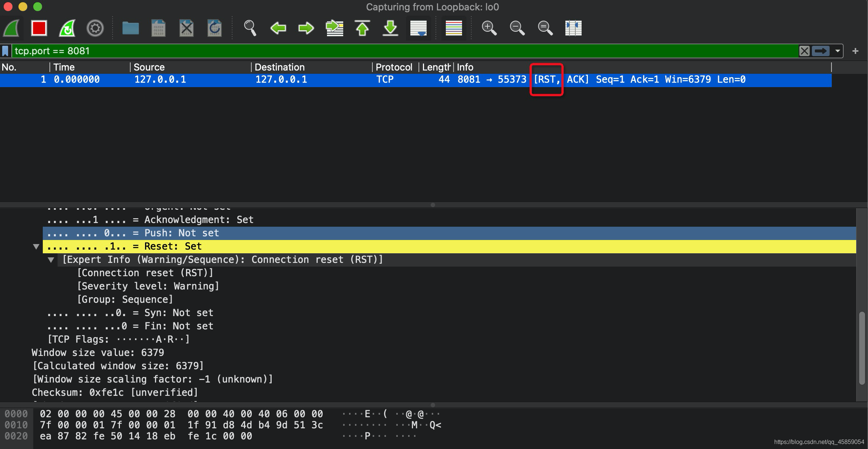This screenshot has height=449, width=868.
Task: Select Expert Info Connection reset line
Action: tap(457, 260)
